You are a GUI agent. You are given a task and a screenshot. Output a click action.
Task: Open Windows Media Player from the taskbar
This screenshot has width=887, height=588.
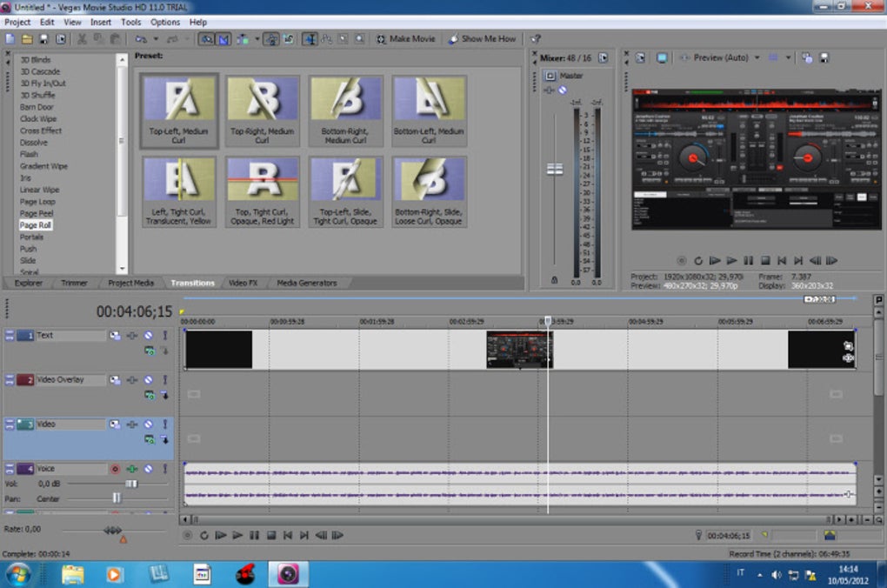pyautogui.click(x=115, y=574)
